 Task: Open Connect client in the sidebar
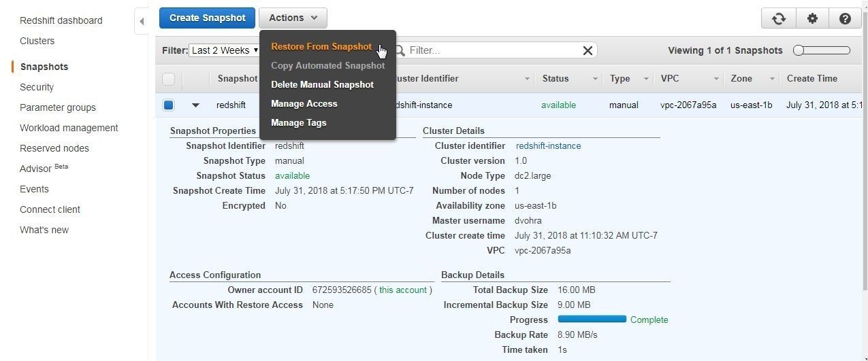(50, 209)
